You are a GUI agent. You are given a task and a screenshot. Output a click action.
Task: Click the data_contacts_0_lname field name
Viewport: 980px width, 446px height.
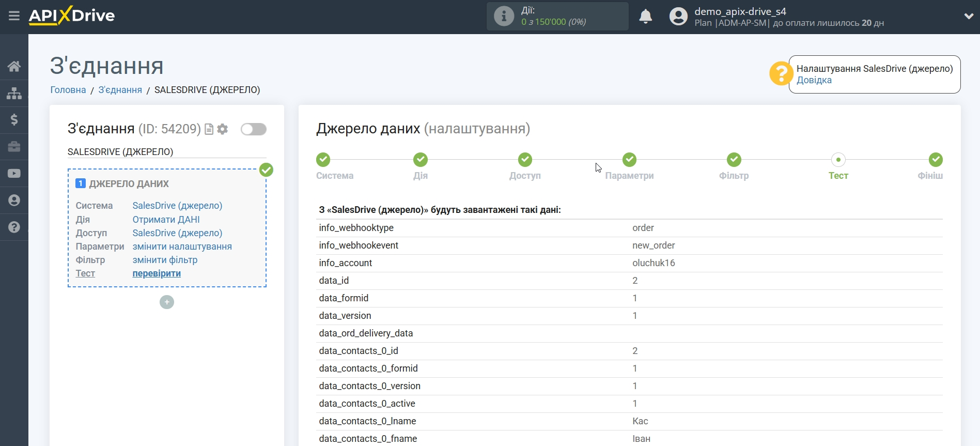click(367, 421)
